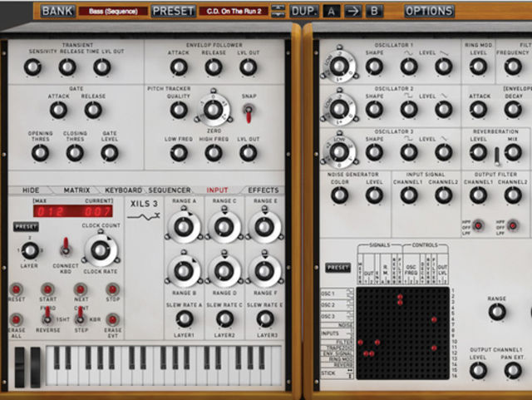Copy A to B with arrow button
Screen dimensions: 532x400
[352, 12]
